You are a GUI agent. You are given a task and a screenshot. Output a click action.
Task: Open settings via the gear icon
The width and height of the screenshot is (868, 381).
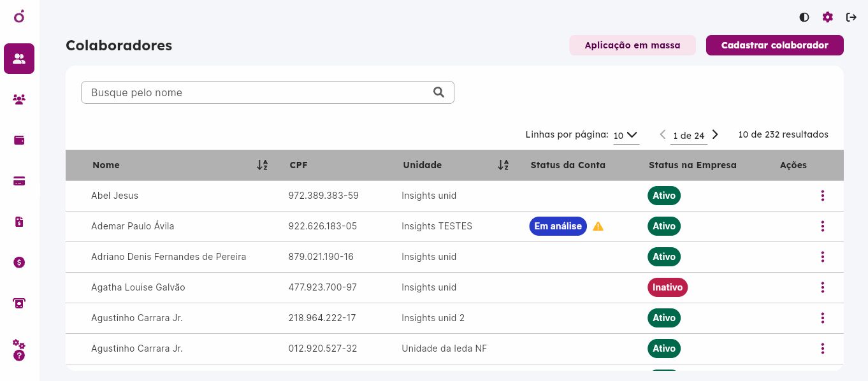pyautogui.click(x=827, y=17)
